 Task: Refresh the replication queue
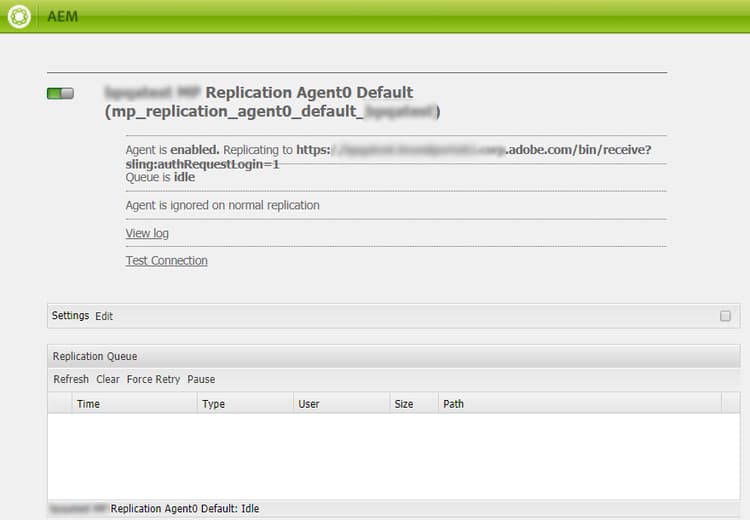click(x=71, y=379)
